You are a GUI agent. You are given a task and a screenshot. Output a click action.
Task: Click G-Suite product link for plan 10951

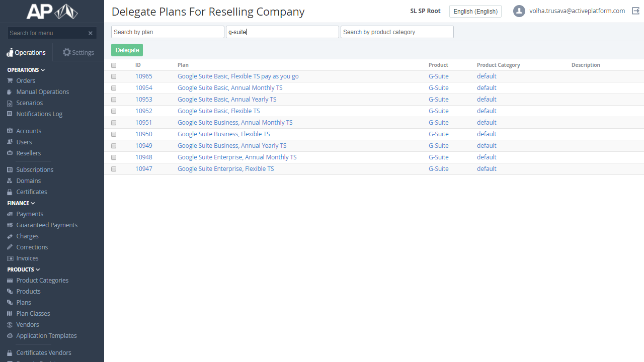(x=439, y=123)
